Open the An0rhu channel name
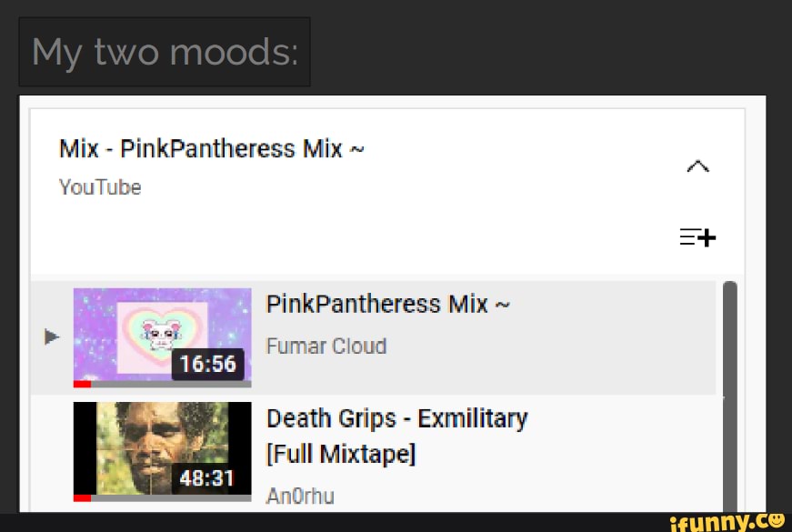Image resolution: width=792 pixels, height=532 pixels. [300, 497]
